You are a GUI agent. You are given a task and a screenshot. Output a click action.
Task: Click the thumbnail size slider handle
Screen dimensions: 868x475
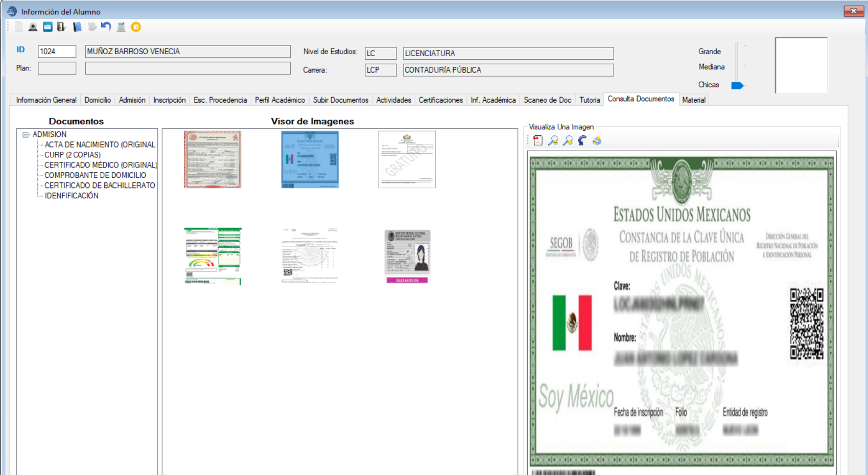coord(737,85)
